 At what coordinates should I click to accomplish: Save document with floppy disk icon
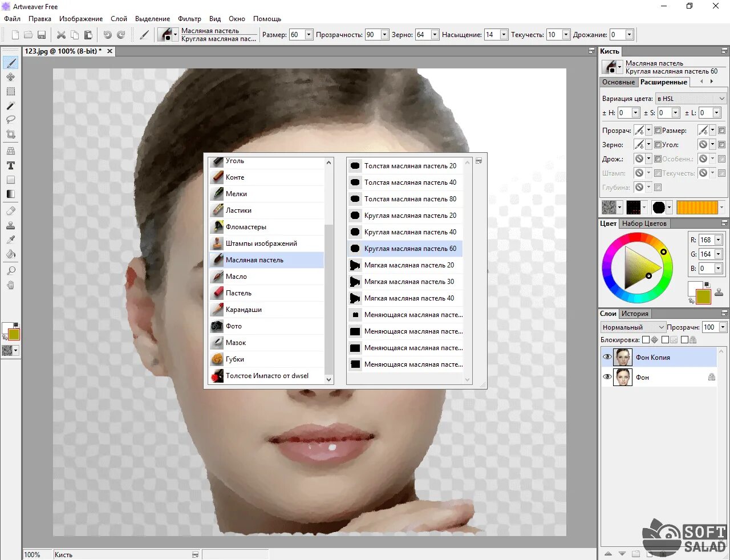pos(42,35)
